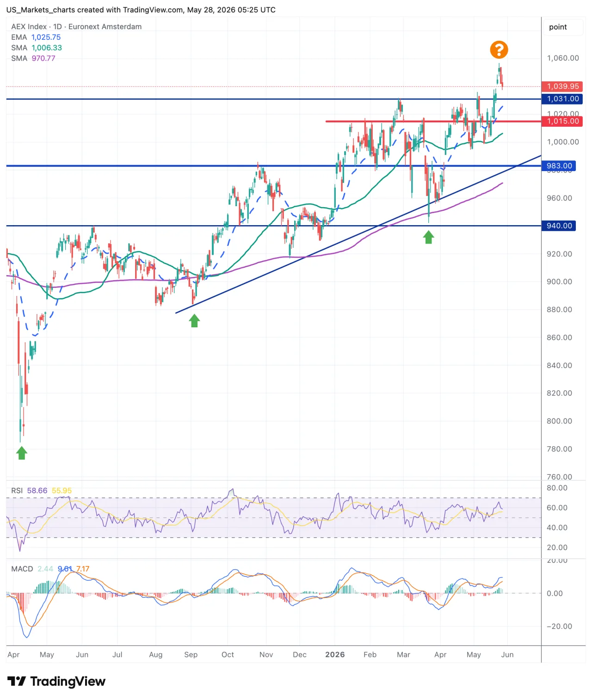
Task: Click the MACD signal value 7.17
Action: [83, 569]
